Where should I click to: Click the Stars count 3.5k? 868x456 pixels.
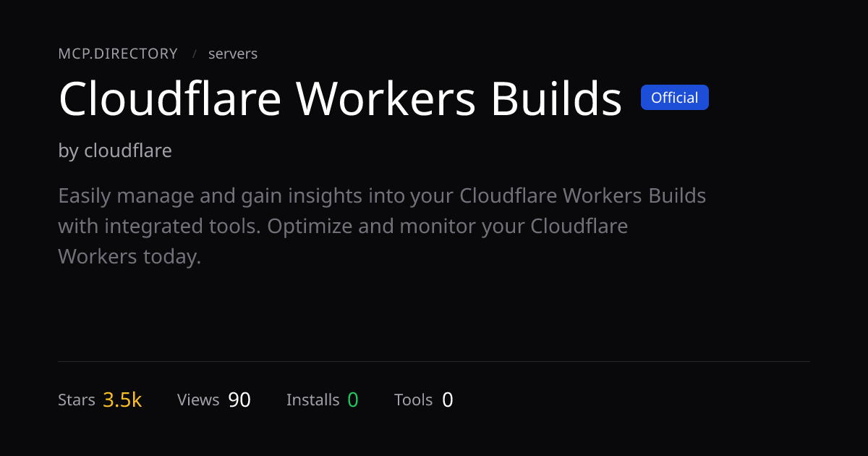click(x=122, y=400)
